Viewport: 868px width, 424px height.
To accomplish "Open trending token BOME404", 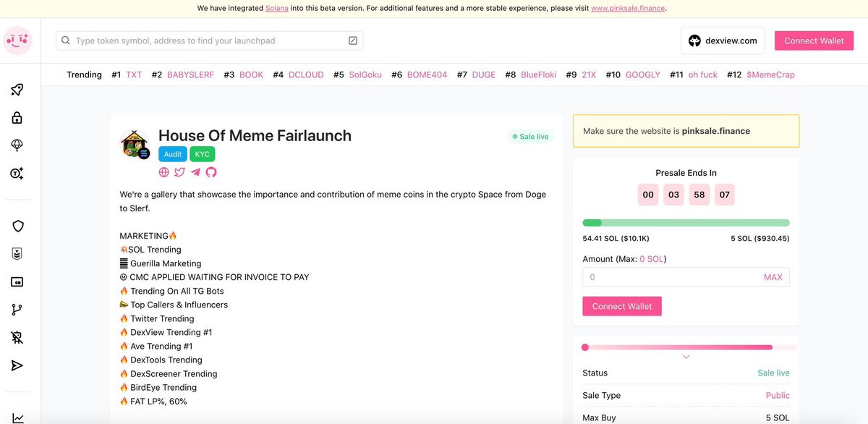I will (x=427, y=75).
